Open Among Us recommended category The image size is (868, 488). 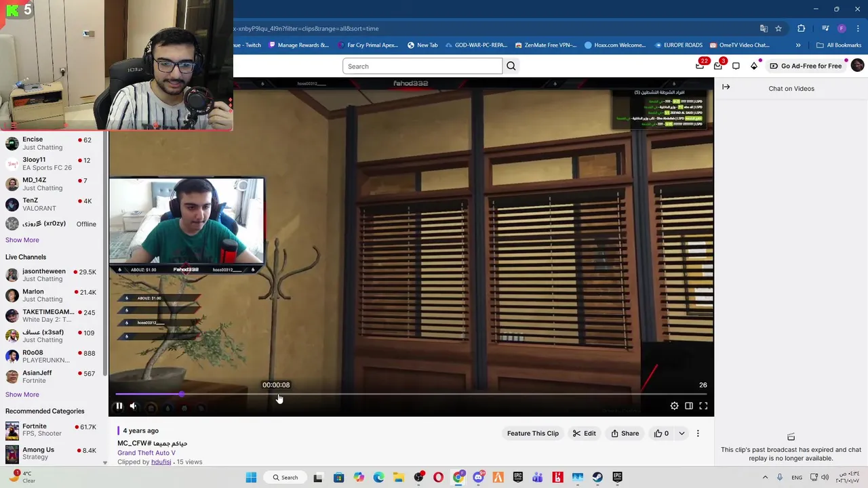51,453
